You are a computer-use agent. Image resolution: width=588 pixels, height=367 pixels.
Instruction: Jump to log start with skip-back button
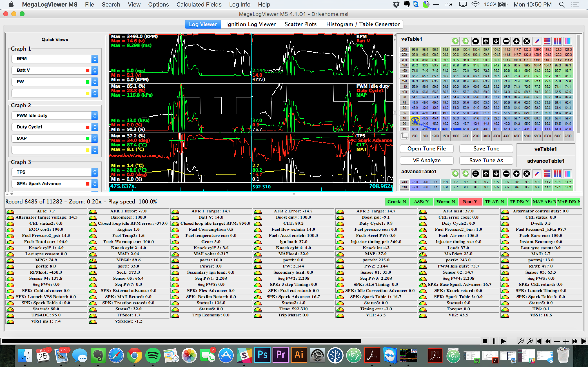click(539, 341)
